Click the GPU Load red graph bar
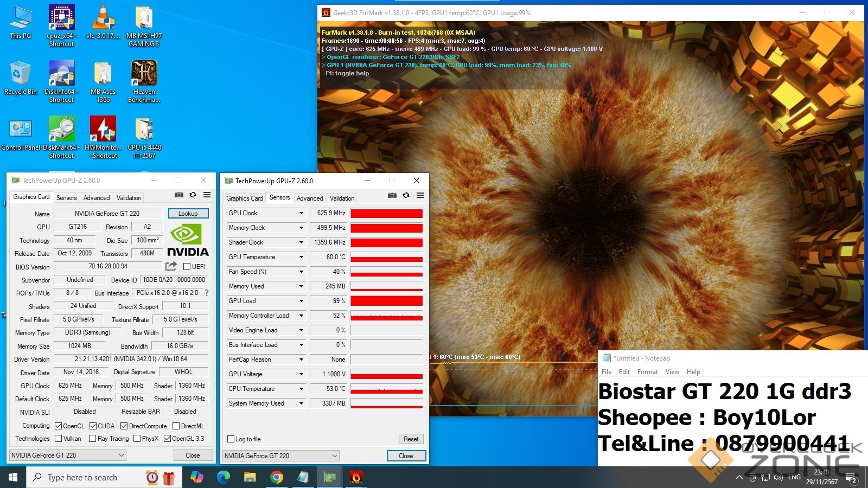The height and width of the screenshot is (488, 868). coord(386,301)
